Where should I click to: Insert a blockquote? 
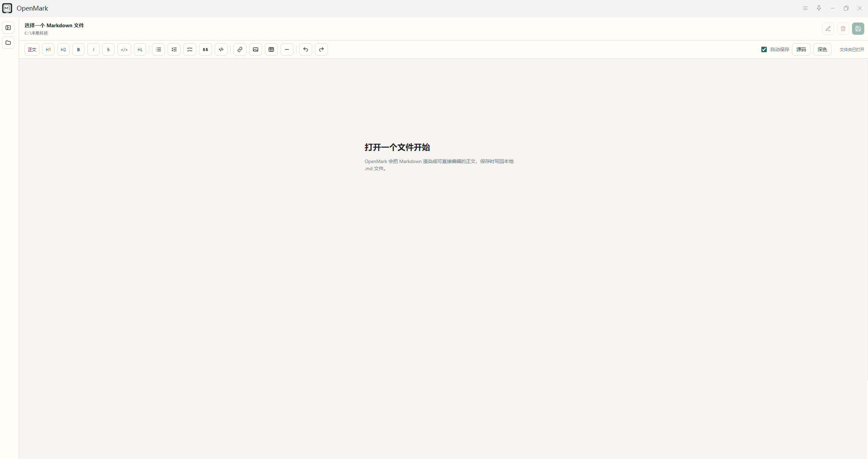tap(205, 49)
